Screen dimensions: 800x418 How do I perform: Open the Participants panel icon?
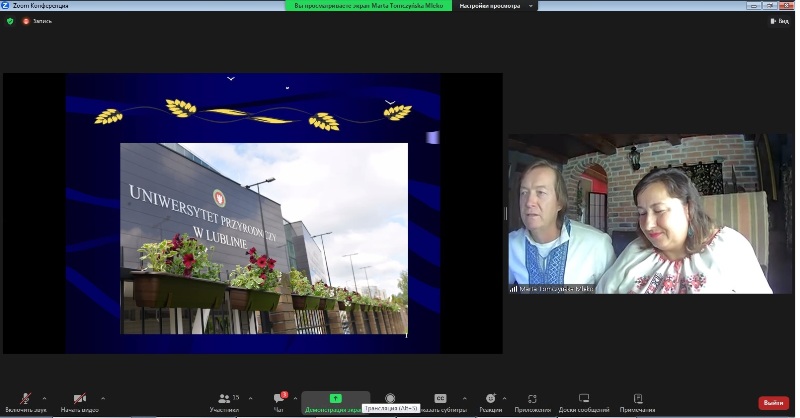(x=224, y=399)
